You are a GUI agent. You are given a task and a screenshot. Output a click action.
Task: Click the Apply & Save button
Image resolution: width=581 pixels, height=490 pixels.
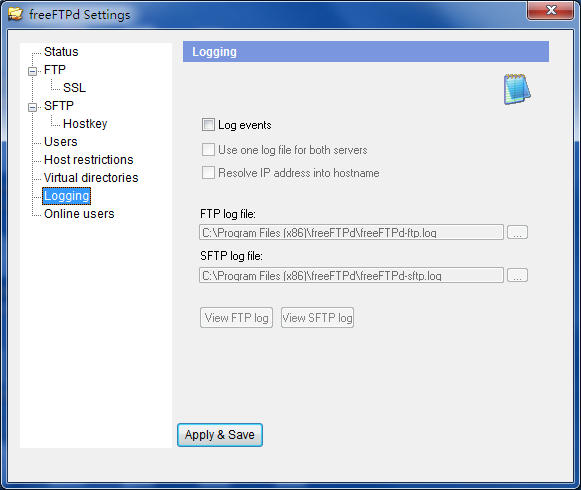click(220, 435)
